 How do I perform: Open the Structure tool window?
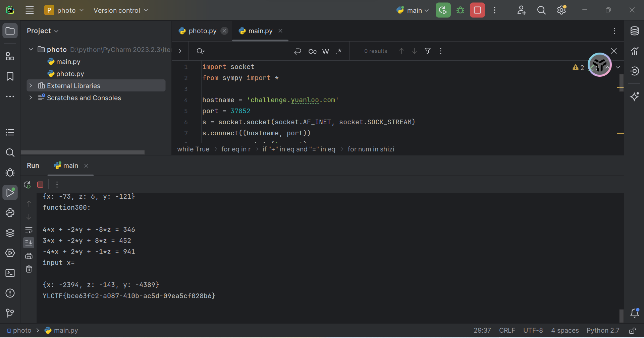[10, 56]
